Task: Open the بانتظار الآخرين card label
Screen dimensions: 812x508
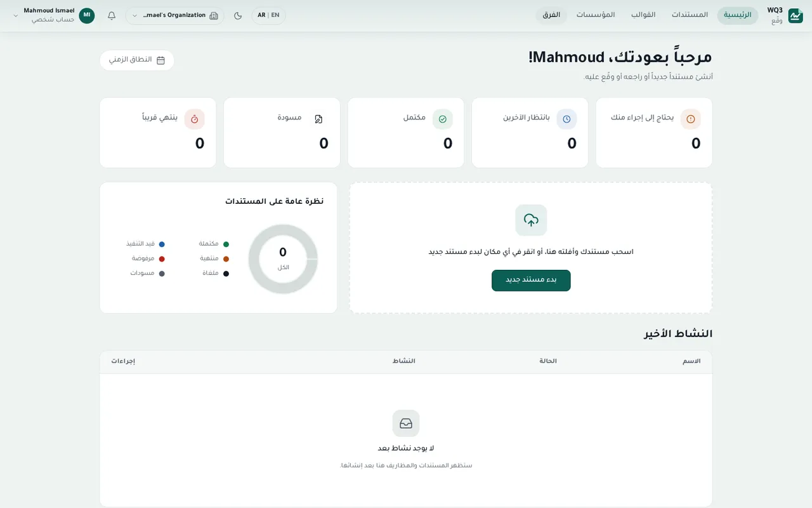Action: pos(527,118)
